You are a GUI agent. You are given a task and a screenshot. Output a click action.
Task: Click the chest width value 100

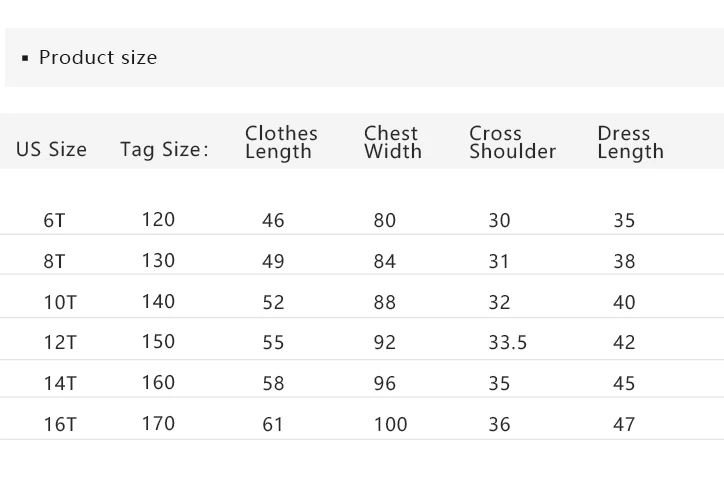click(391, 424)
